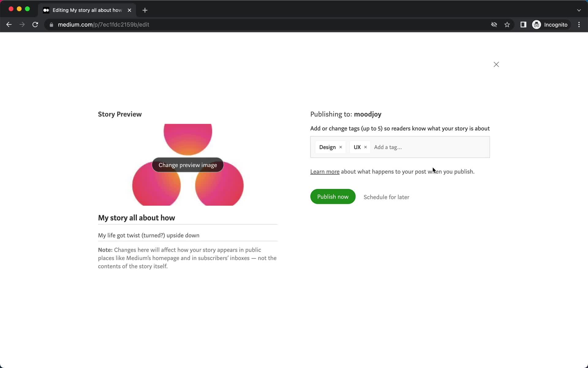
Task: Click the close dialog X icon
Action: (496, 64)
